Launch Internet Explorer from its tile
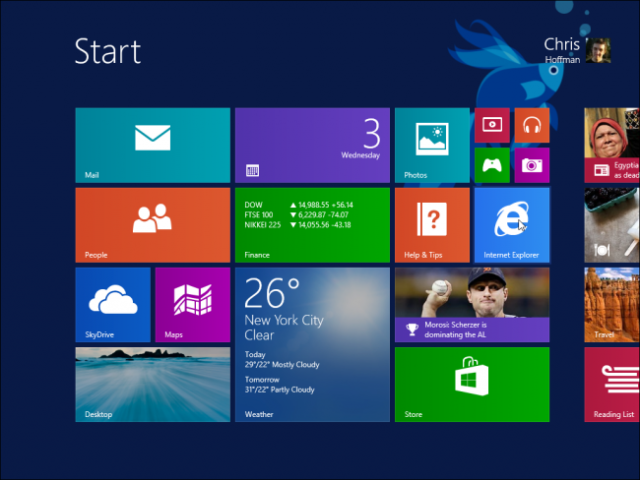640x480 pixels. pos(511,225)
